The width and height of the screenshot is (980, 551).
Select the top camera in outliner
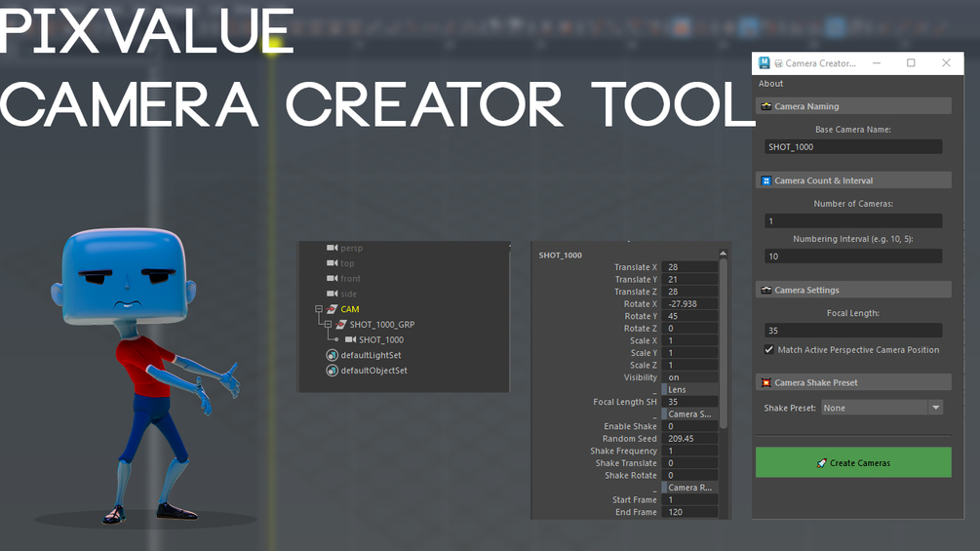coord(347,263)
